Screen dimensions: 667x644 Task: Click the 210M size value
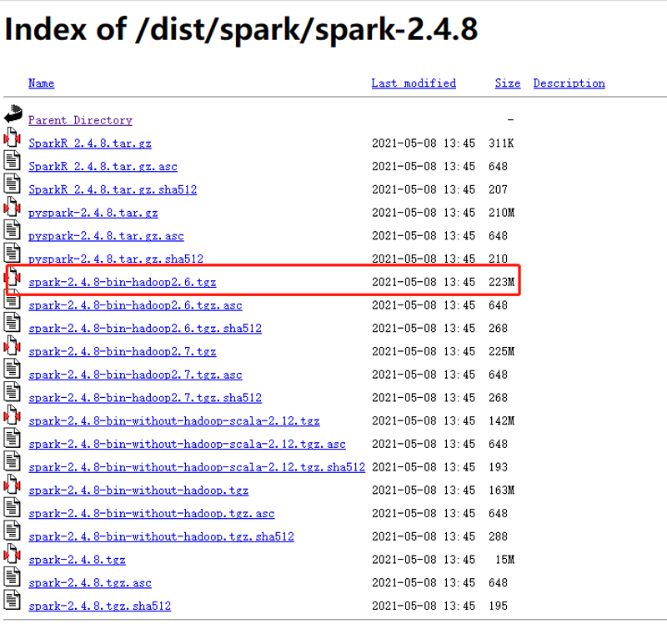pos(502,213)
